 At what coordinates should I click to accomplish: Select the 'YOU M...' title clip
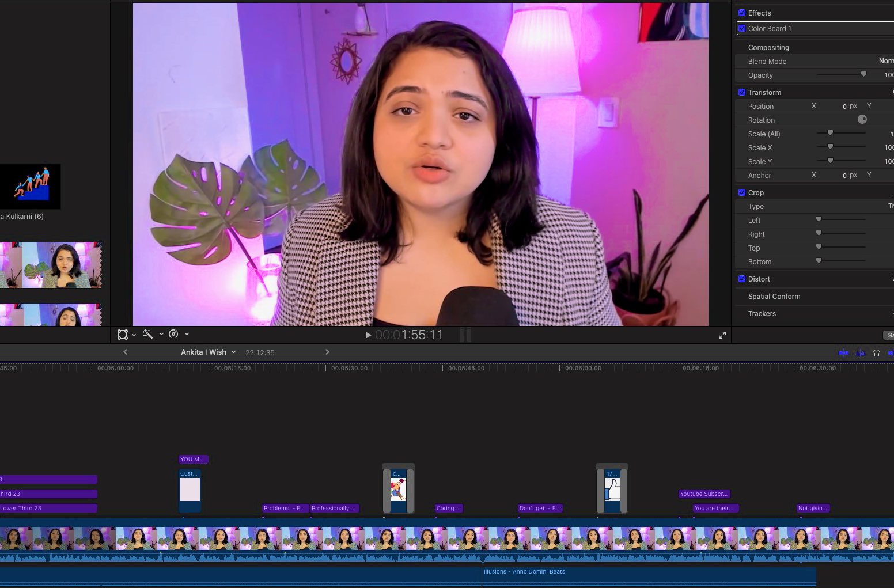pos(193,459)
